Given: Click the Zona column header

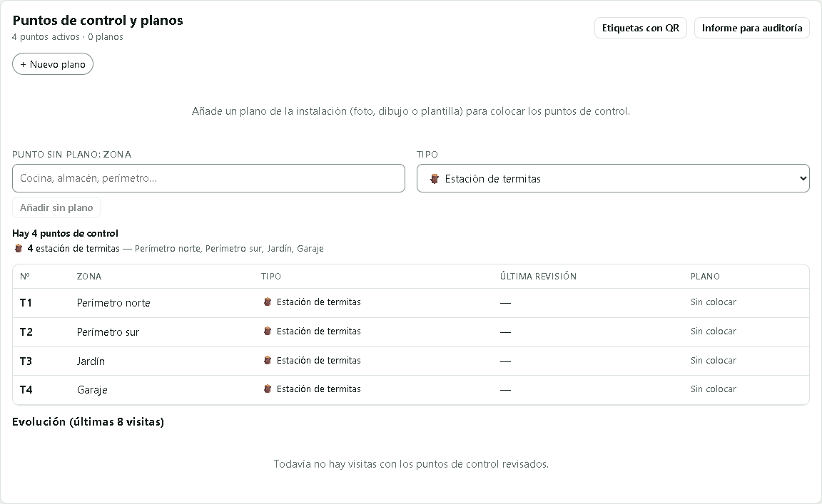Looking at the screenshot, I should tap(89, 276).
